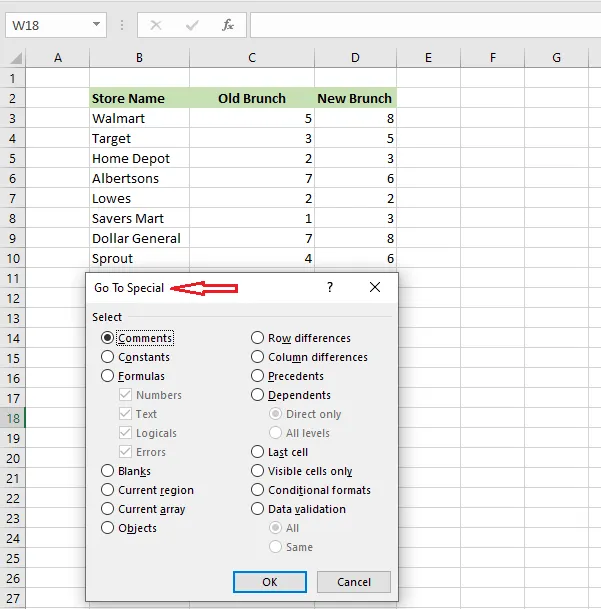
Task: Click Sprout's Old Brunch value 4
Action: point(252,258)
